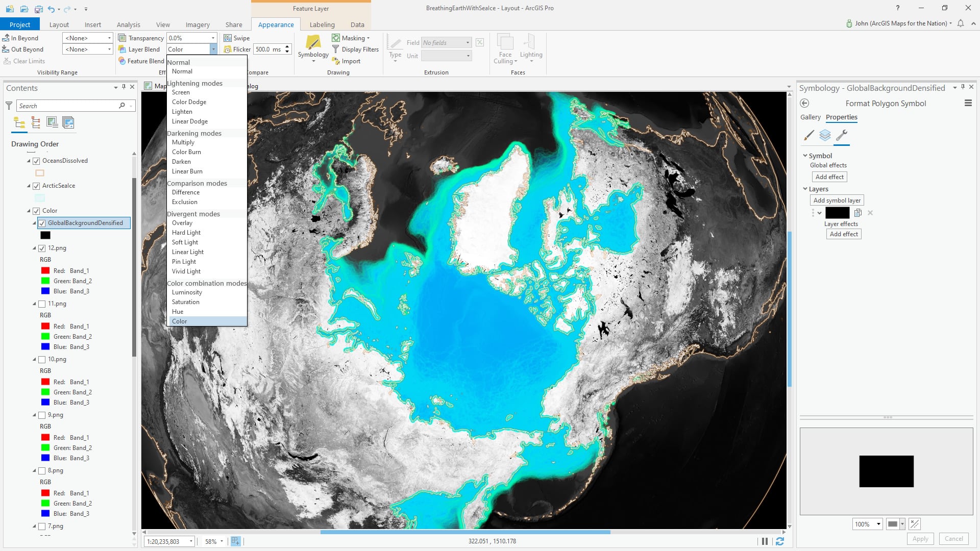Click Add effect under Layer effects
Viewport: 980px width, 551px height.
pos(844,234)
